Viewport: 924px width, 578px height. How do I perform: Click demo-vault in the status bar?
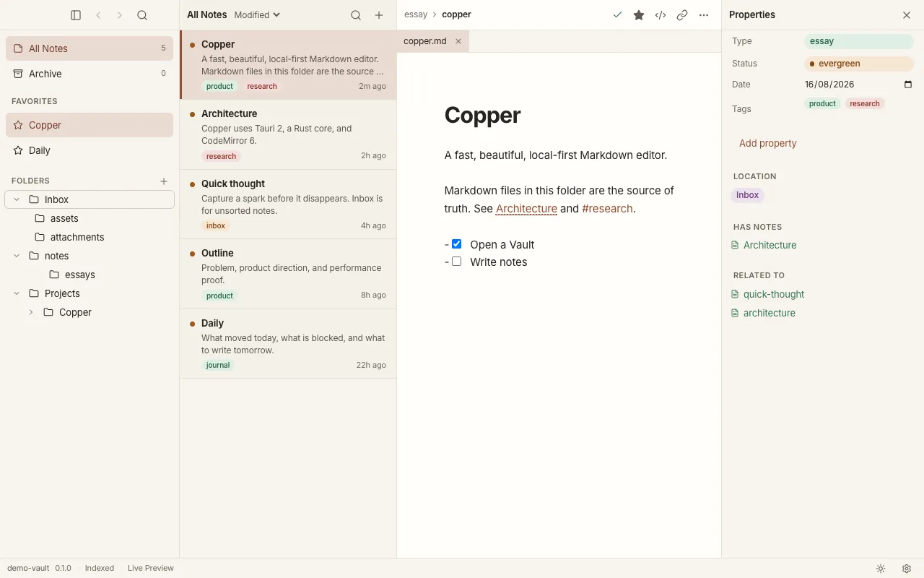click(29, 568)
